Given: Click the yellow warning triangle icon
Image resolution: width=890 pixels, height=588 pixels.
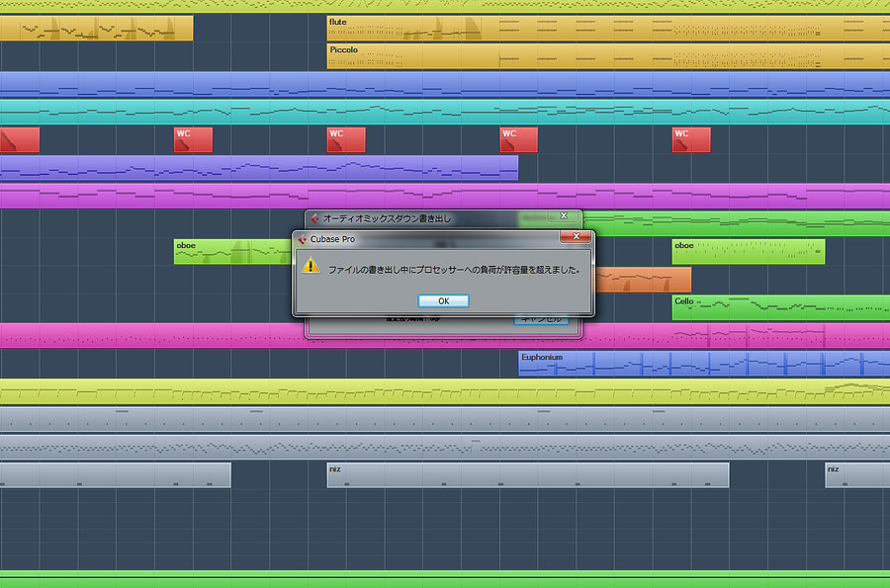Looking at the screenshot, I should tap(311, 266).
